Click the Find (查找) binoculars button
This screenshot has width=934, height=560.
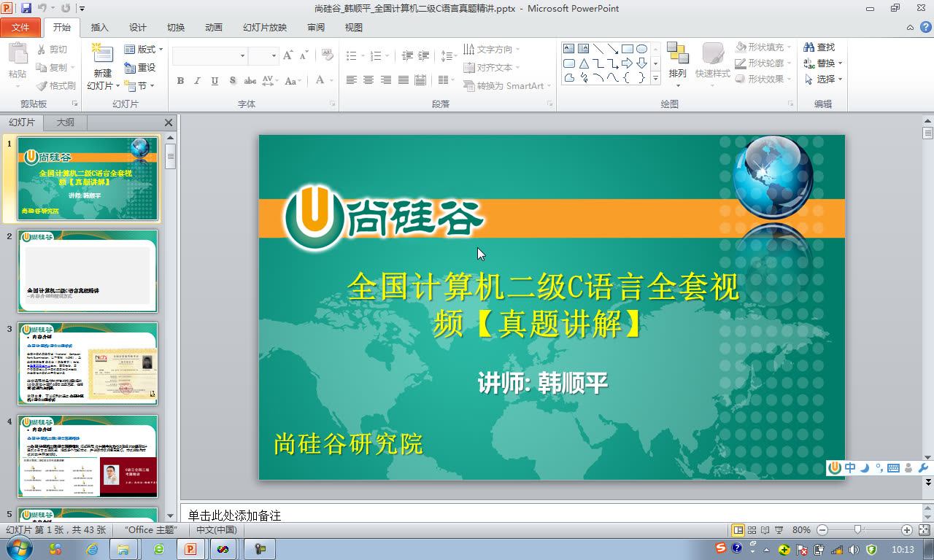[x=819, y=47]
